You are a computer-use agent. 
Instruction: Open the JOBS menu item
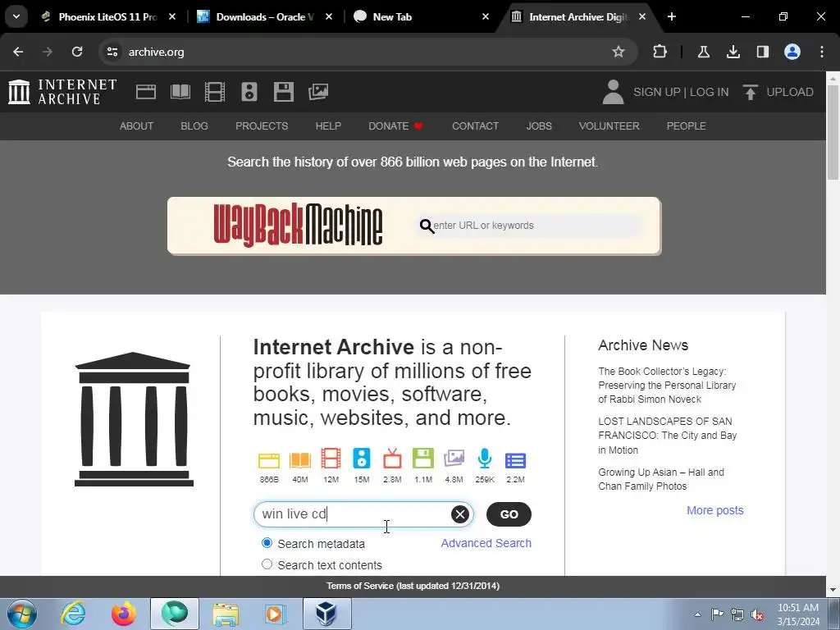(x=539, y=126)
